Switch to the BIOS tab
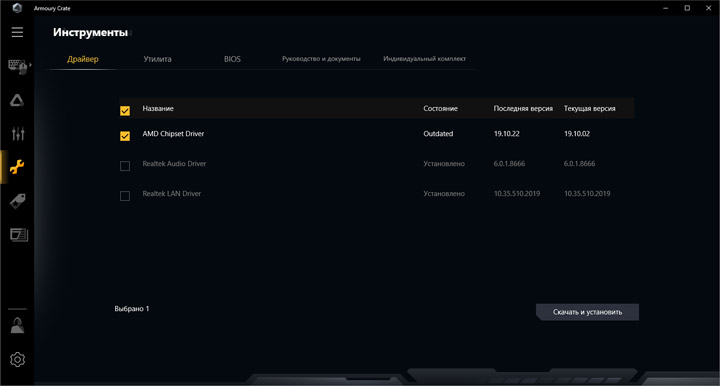Screen dimensions: 720x386 (x=232, y=59)
